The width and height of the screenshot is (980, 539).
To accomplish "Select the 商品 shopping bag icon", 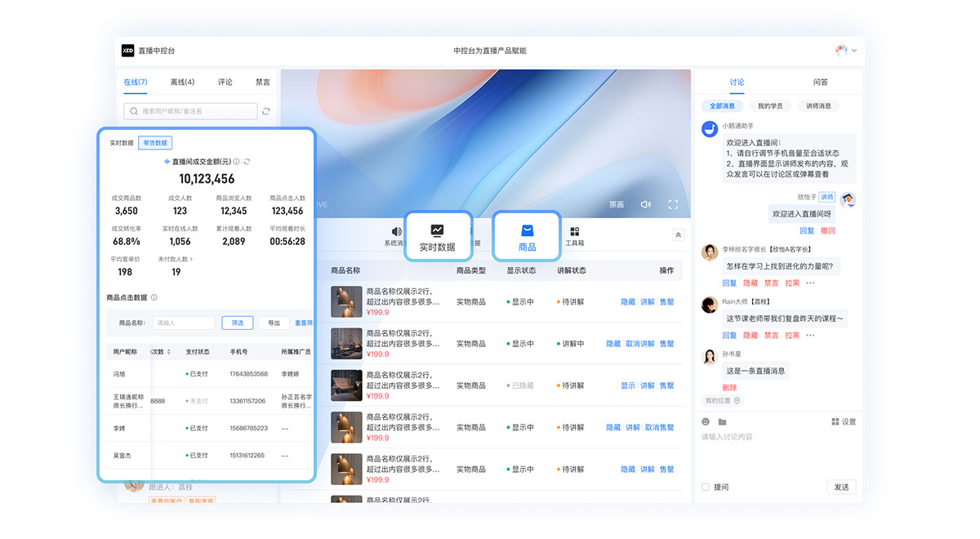I will (x=527, y=232).
